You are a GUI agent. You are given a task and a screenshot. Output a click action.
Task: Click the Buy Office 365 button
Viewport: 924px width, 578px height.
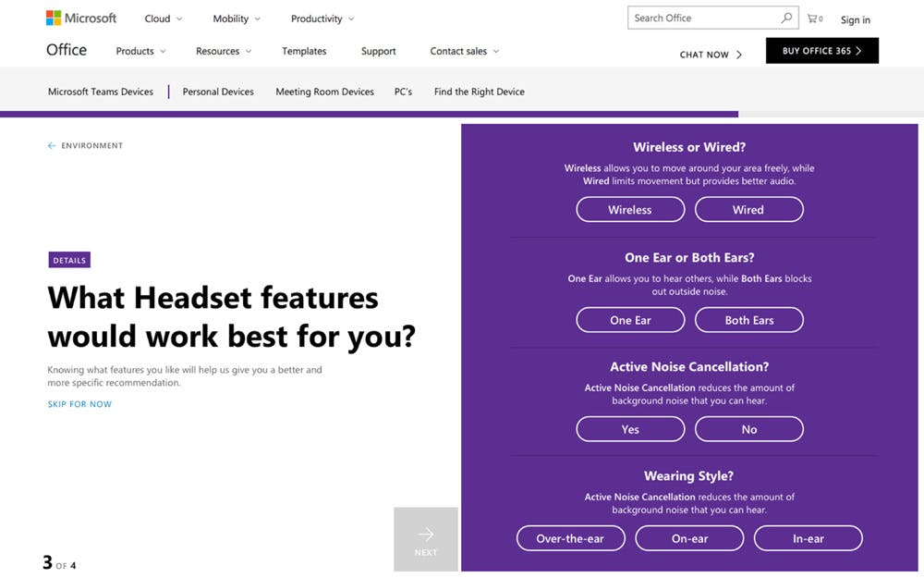click(822, 51)
